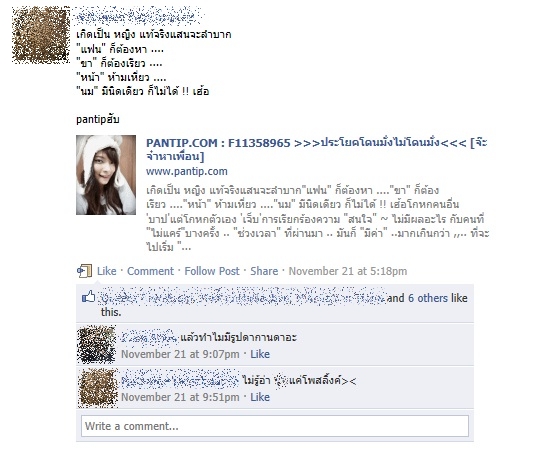
Task: Click the November 21 at 9:51pm timestamp
Action: point(180,397)
